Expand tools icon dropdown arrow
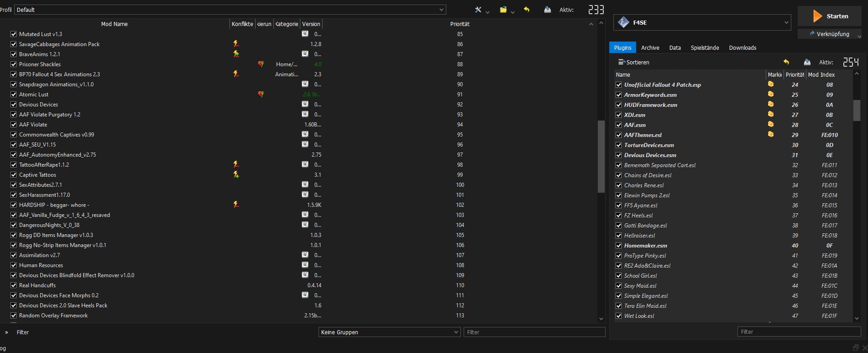868x353 pixels. 487,12
